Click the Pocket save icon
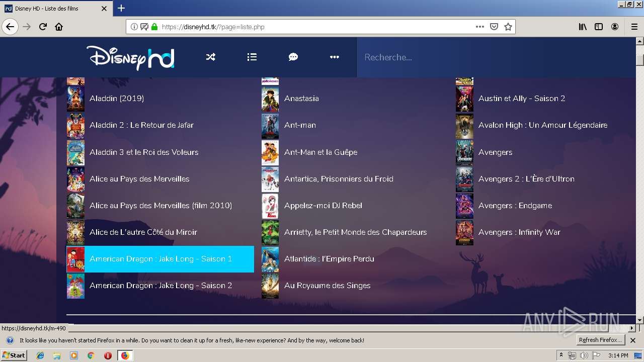Viewport: 644px width, 362px height. [x=494, y=27]
